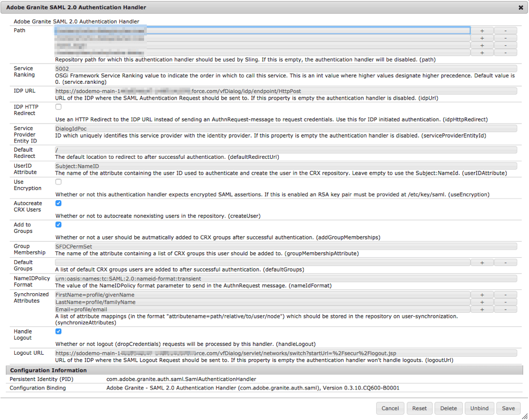Remove the FirstName=profile/givenName row with minus icon

[x=506, y=294]
